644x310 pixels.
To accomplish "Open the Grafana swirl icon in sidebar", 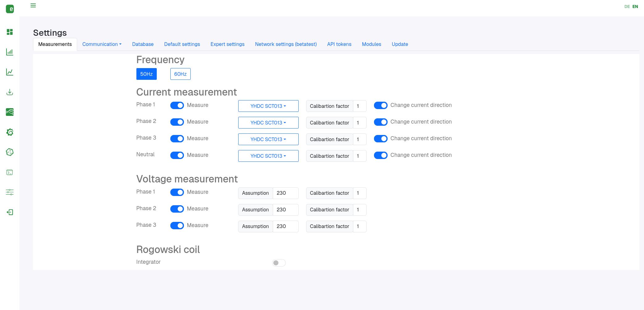I will 10,132.
